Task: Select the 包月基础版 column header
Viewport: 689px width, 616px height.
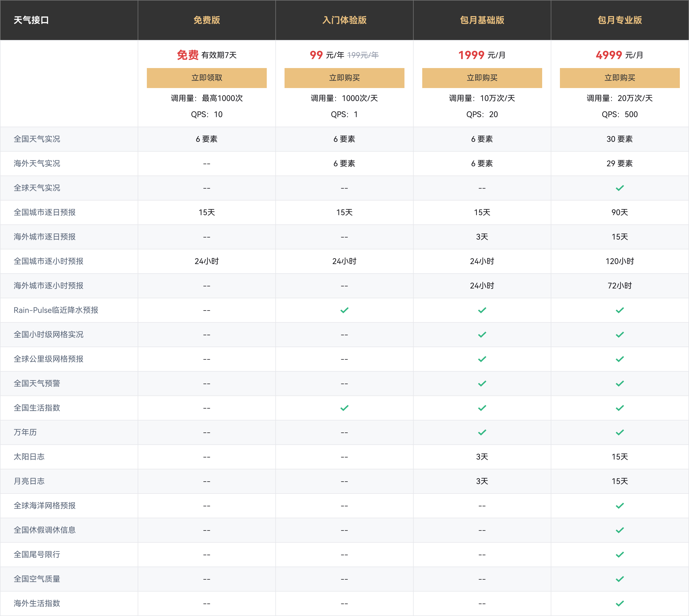Action: click(482, 20)
